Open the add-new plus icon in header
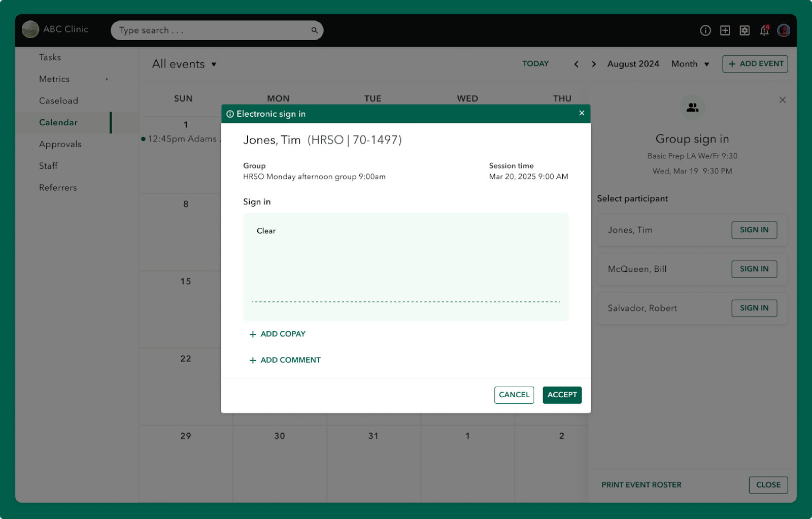 click(x=725, y=30)
